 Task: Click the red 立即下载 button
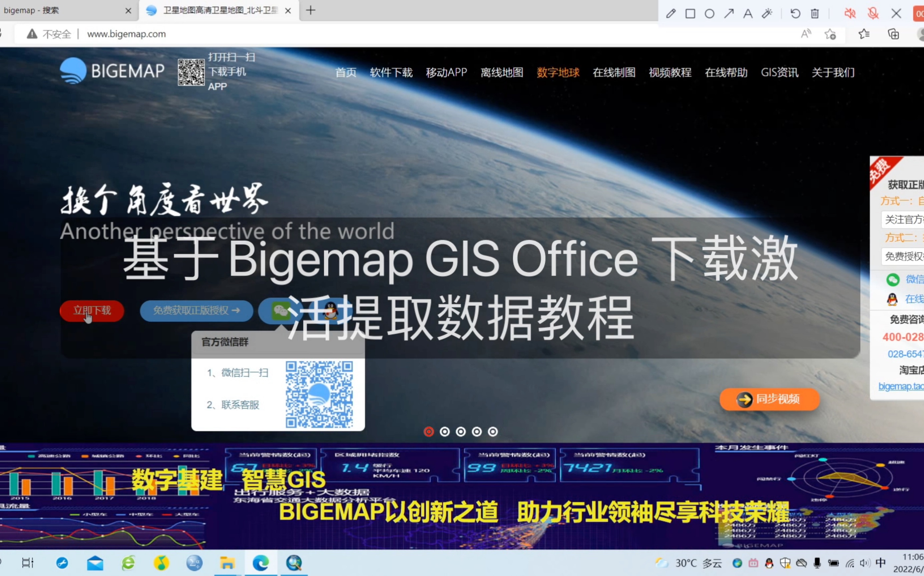[x=92, y=311]
